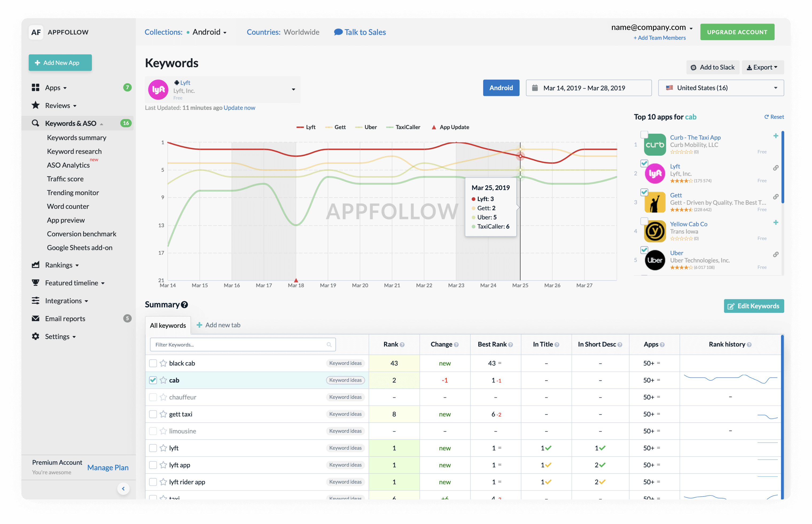The image size is (812, 524).
Task: Collapse the Keywords & ASO sidebar menu
Action: (74, 123)
